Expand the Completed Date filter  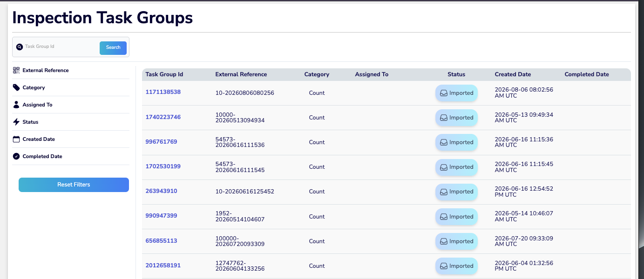point(70,156)
